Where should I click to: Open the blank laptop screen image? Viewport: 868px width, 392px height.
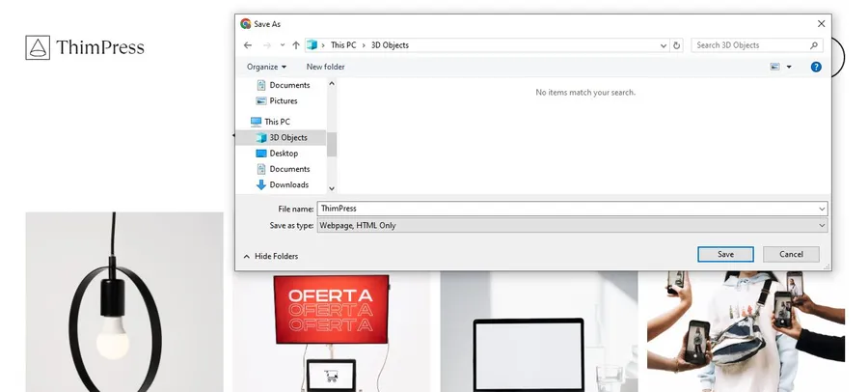(539, 331)
